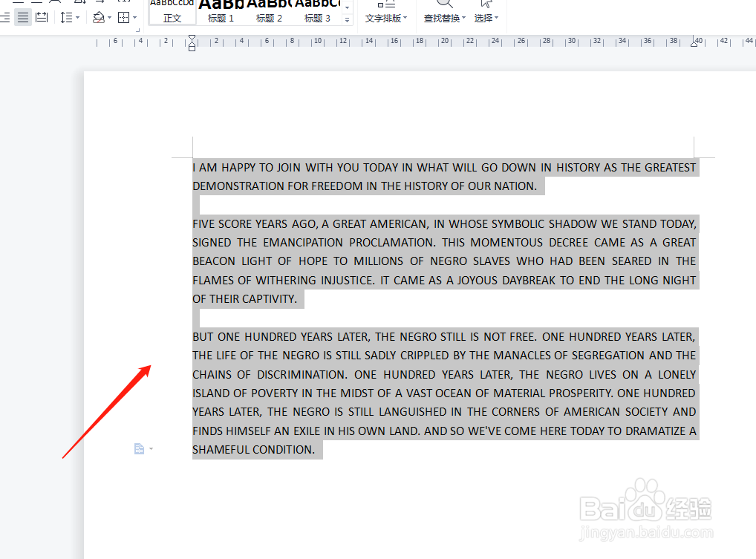756x559 pixels.
Task: Click the text 'SHAMEFUL CONDITION.'
Action: coord(253,450)
